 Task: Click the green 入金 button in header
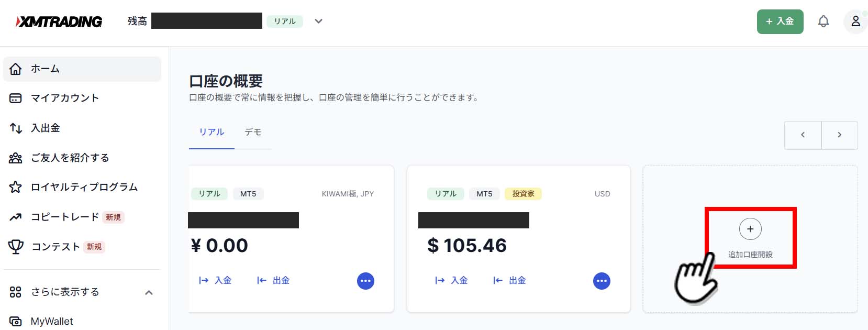pyautogui.click(x=780, y=21)
